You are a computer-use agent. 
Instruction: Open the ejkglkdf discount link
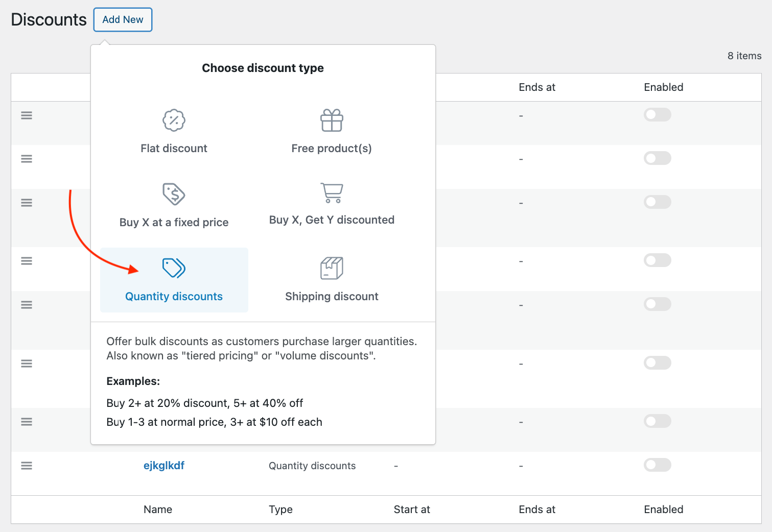tap(163, 466)
